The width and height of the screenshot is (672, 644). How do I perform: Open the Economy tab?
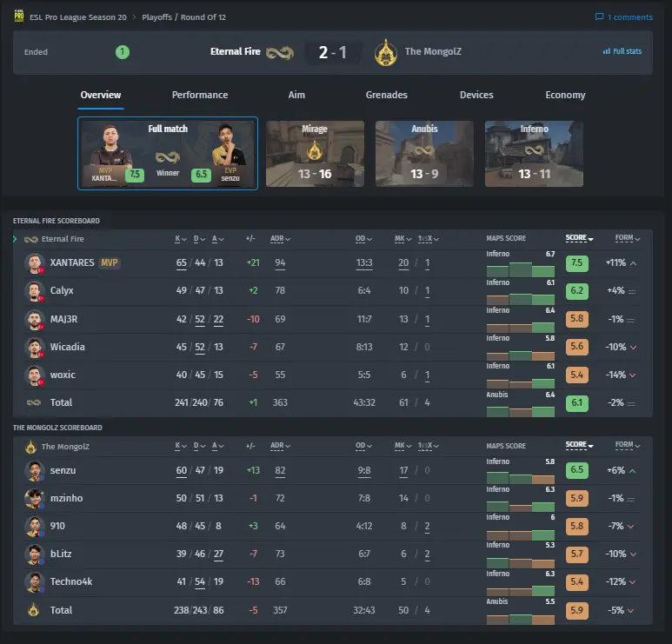click(565, 95)
